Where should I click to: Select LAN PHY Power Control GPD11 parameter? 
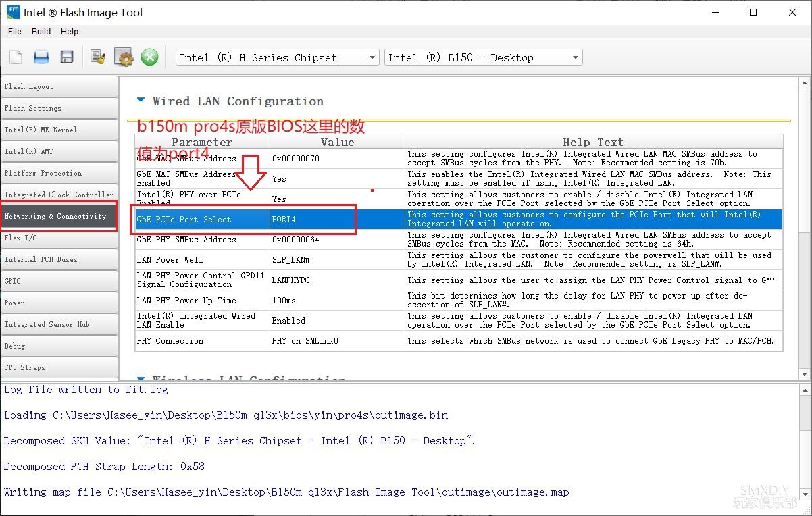[x=202, y=280]
